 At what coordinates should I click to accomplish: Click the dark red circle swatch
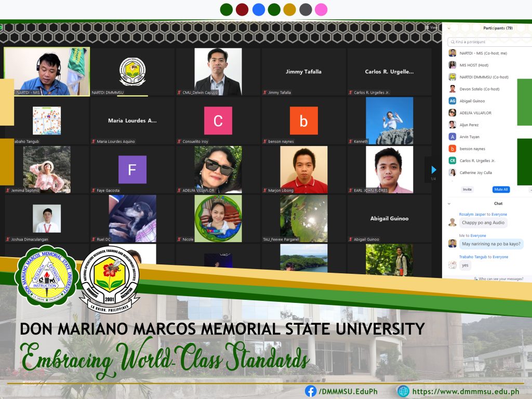[242, 9]
